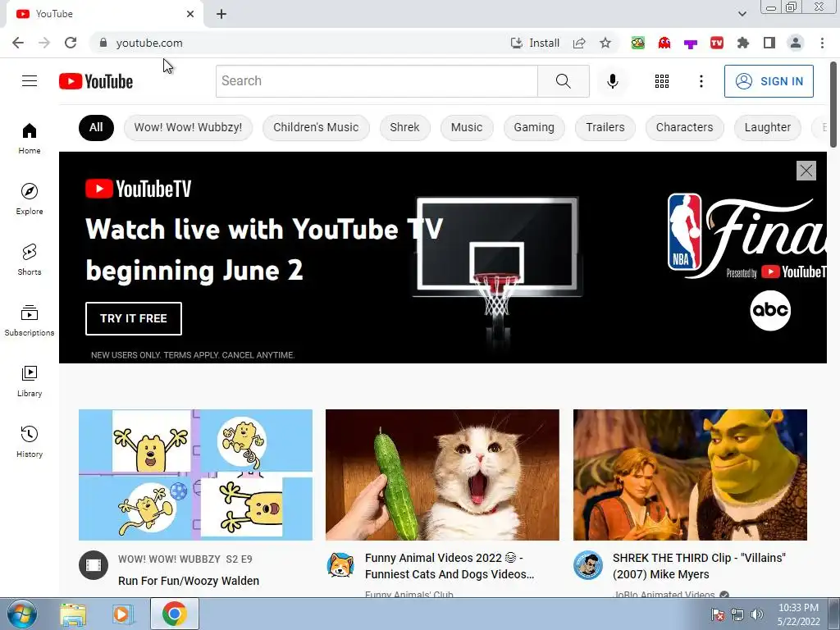Open the Chrome profile avatar
The height and width of the screenshot is (630, 840).
point(796,43)
